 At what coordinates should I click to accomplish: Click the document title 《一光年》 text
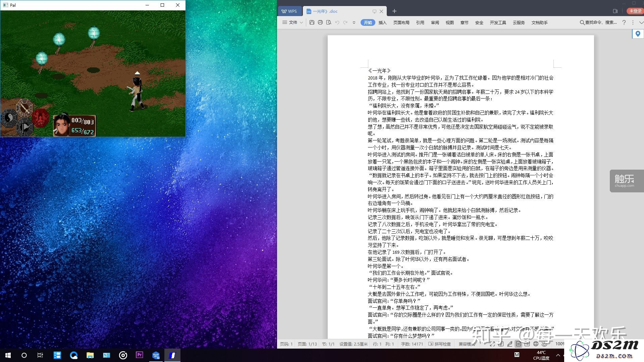point(379,71)
